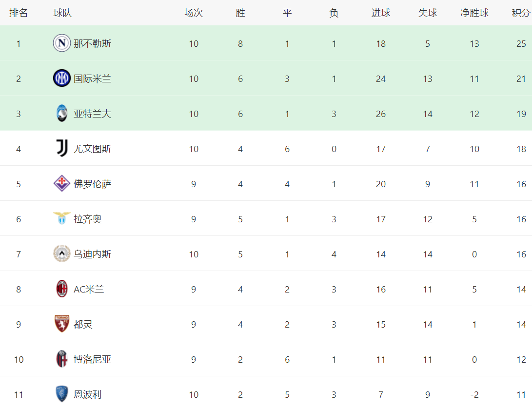
Task: Open the Bologna team logo
Action: point(62,359)
